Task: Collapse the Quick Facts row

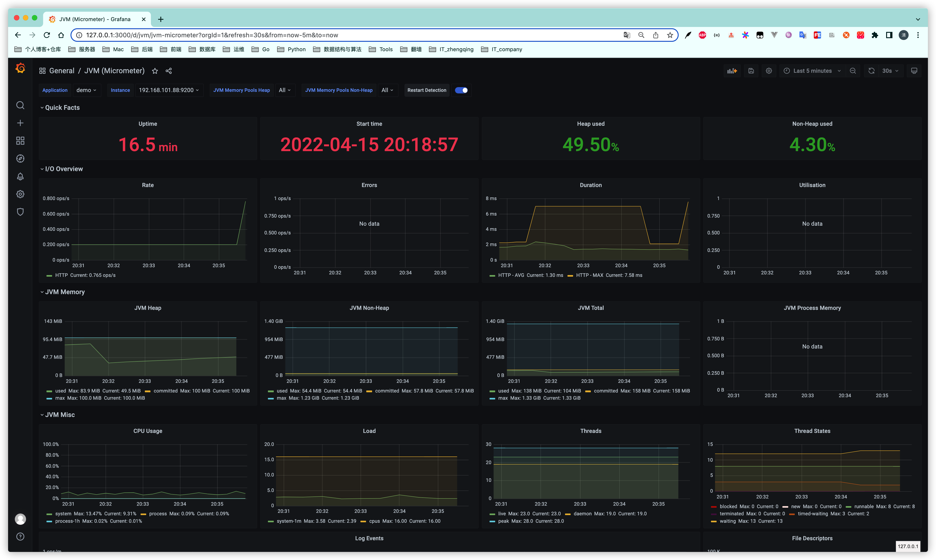Action: tap(62, 108)
